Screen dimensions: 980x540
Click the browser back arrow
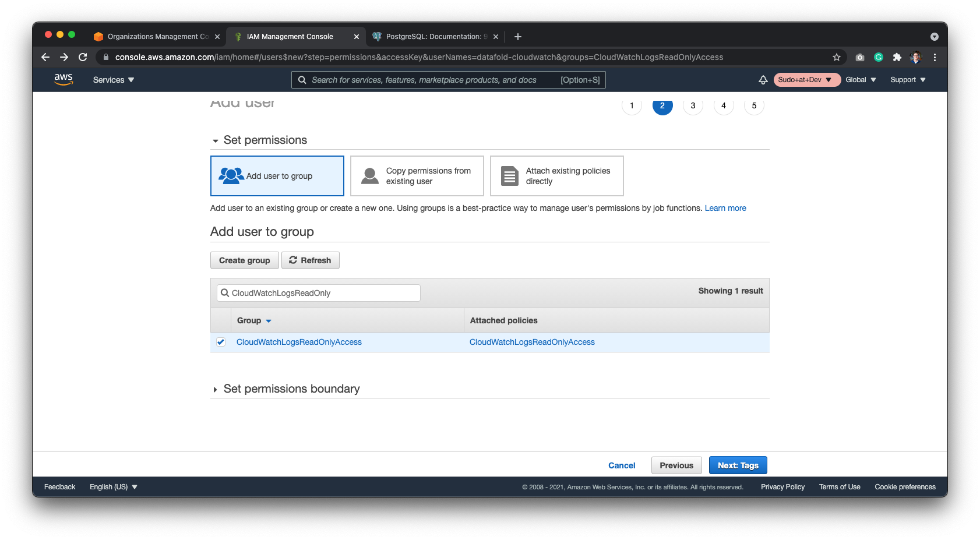click(x=45, y=57)
